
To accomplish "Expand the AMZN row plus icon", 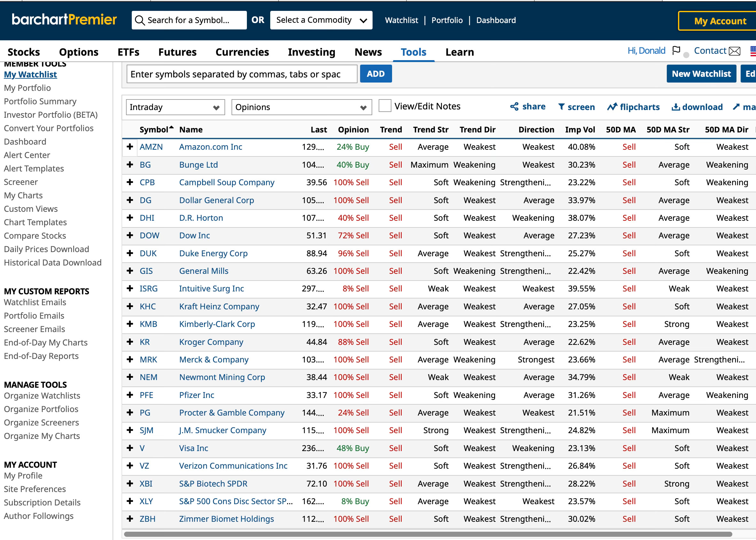I will click(x=130, y=147).
